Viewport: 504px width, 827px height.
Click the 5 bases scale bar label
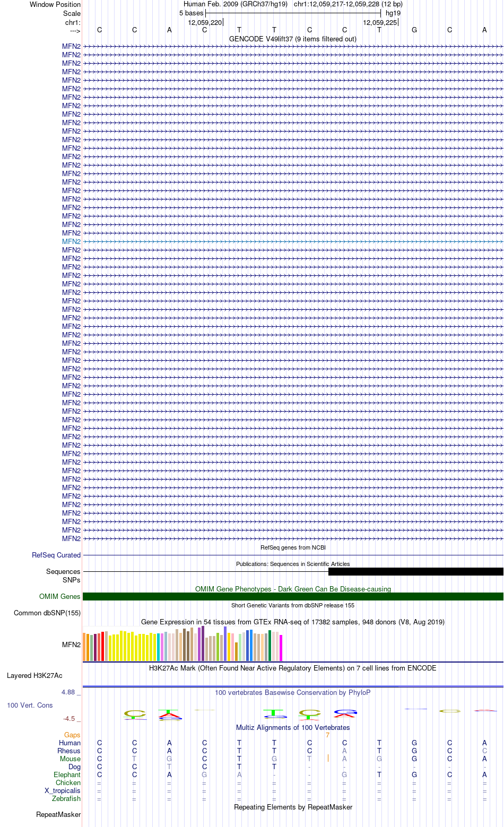pos(191,13)
